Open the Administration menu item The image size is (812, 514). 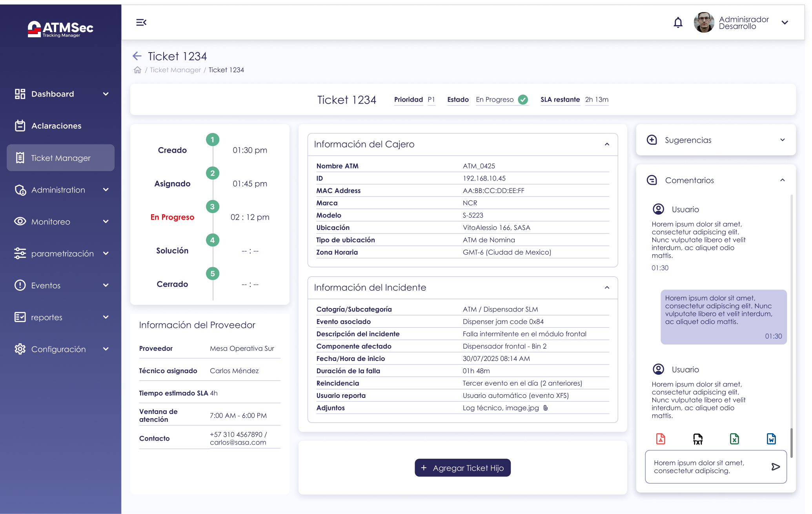click(x=58, y=190)
